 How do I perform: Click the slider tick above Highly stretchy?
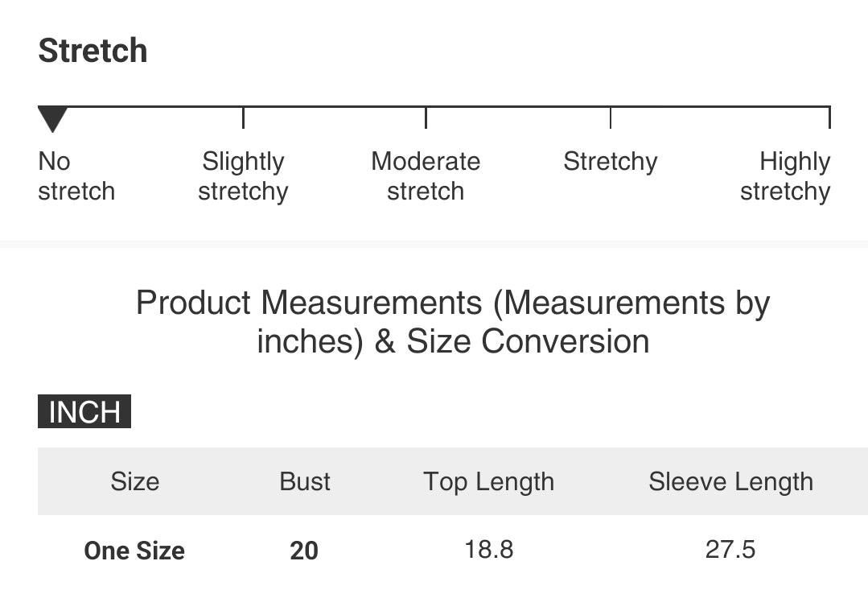[829, 118]
